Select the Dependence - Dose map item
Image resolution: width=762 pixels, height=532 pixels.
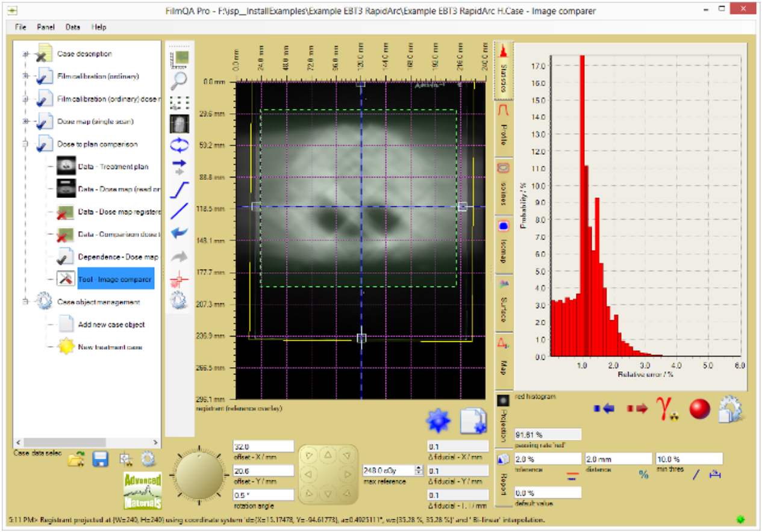pyautogui.click(x=118, y=257)
